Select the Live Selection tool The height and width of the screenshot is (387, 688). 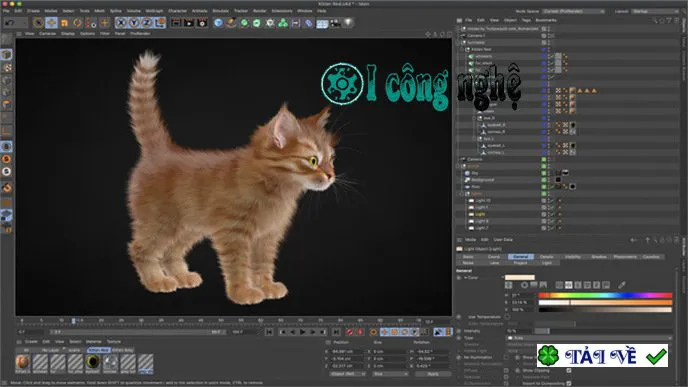[38, 22]
